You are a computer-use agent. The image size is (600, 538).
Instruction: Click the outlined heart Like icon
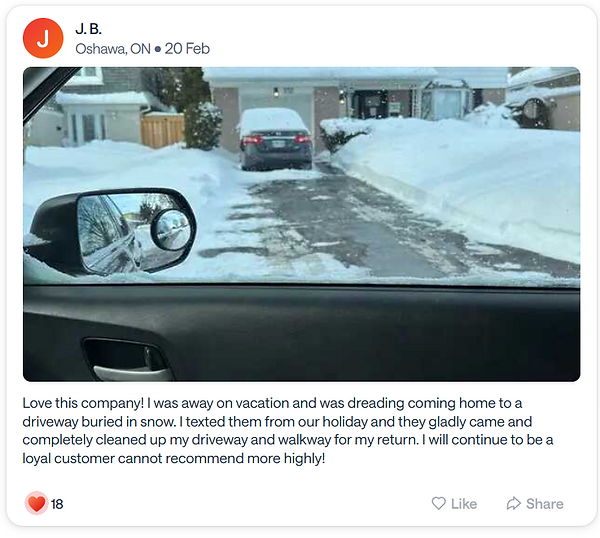click(x=439, y=503)
